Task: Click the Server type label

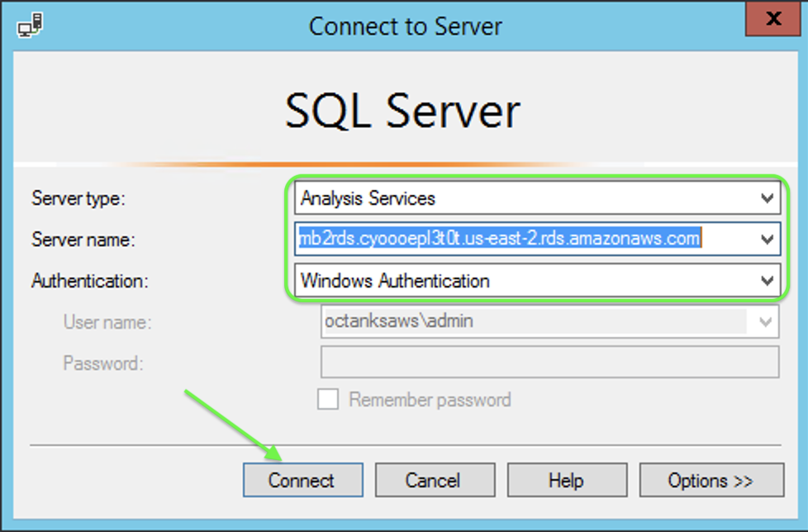Action: pyautogui.click(x=78, y=198)
